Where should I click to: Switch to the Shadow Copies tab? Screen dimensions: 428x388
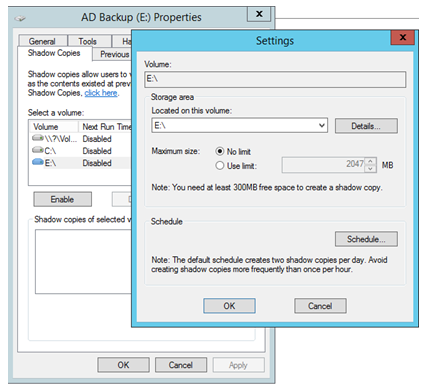click(x=54, y=53)
